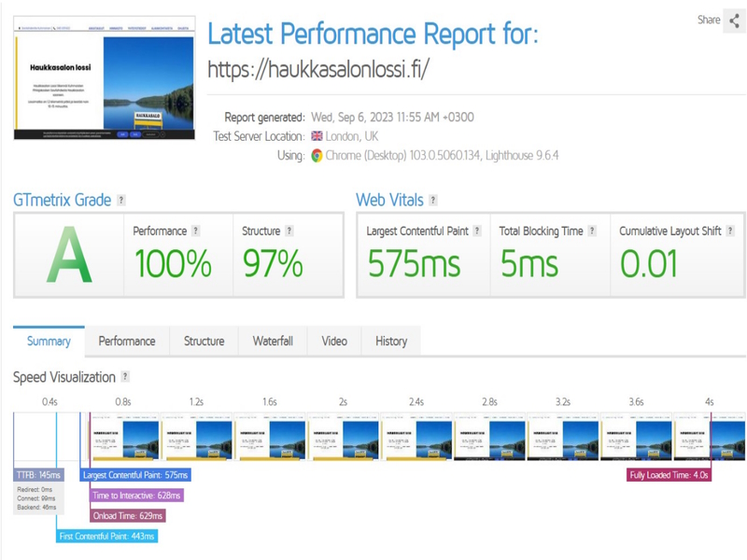Switch to the Performance tab

point(127,342)
